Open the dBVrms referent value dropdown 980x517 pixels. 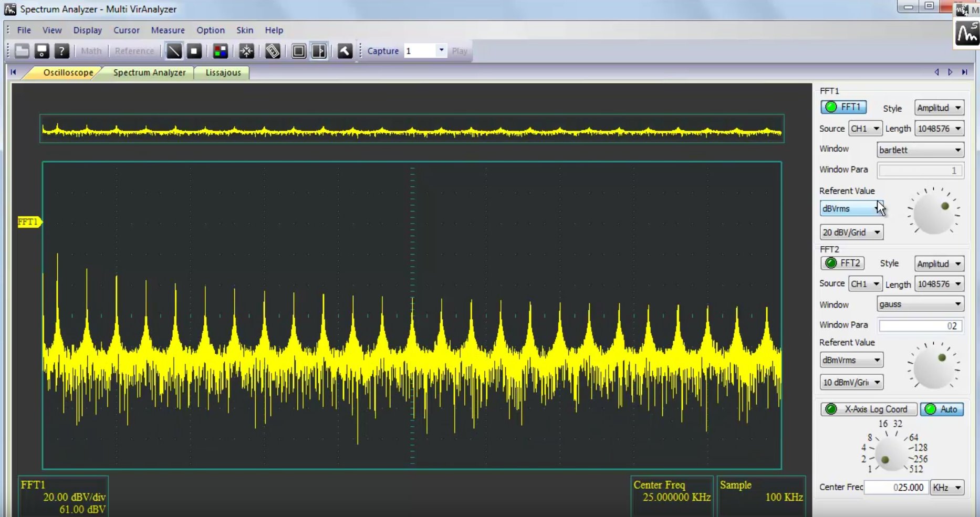tap(851, 208)
